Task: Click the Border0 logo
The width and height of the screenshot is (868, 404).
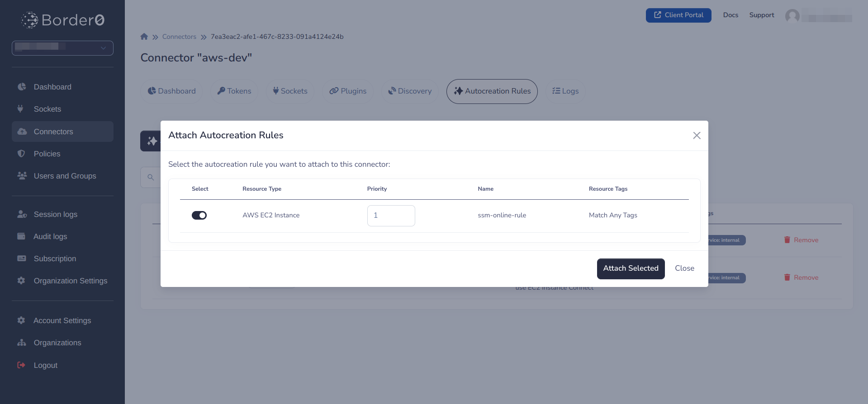Action: pyautogui.click(x=62, y=20)
